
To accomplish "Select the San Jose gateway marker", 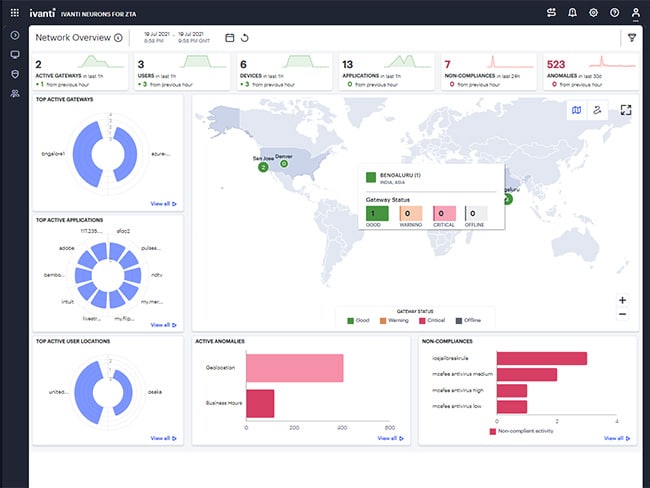I will pyautogui.click(x=263, y=167).
